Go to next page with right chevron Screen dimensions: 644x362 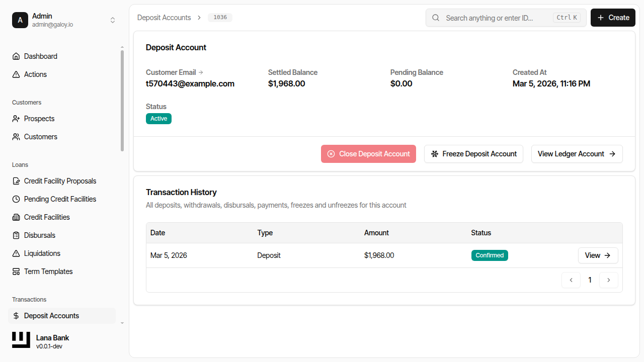(609, 280)
